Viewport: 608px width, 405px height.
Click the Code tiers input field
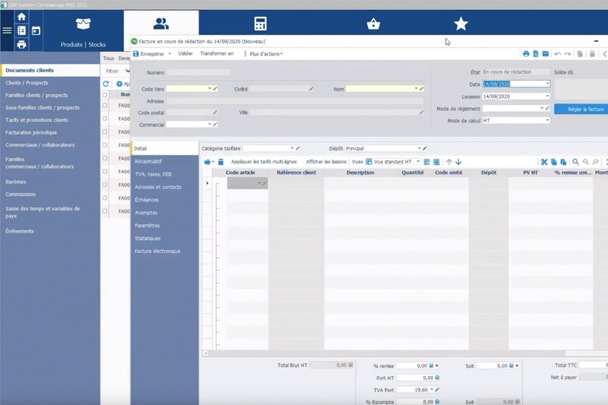(188, 89)
